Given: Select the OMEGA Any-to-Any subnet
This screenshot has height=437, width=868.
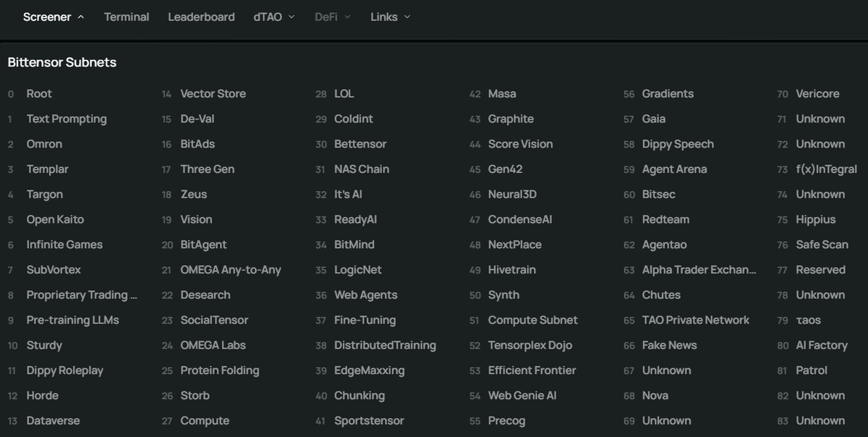Looking at the screenshot, I should point(231,270).
